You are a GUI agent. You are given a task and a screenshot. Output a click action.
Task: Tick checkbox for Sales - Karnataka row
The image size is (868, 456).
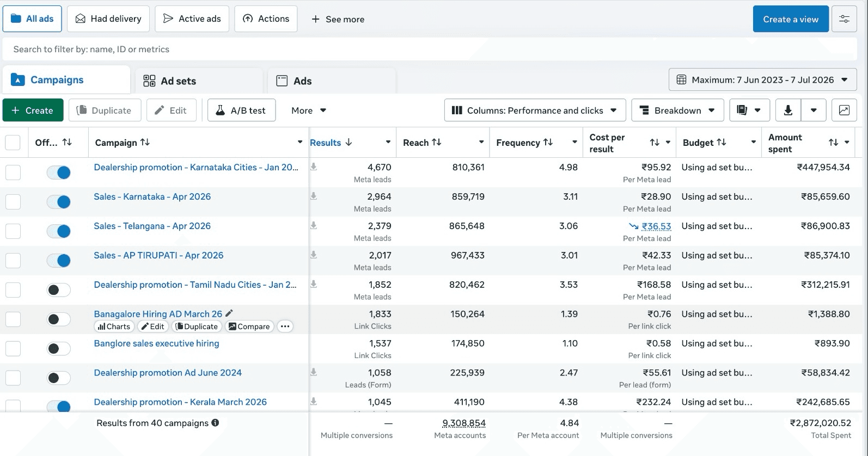point(13,202)
